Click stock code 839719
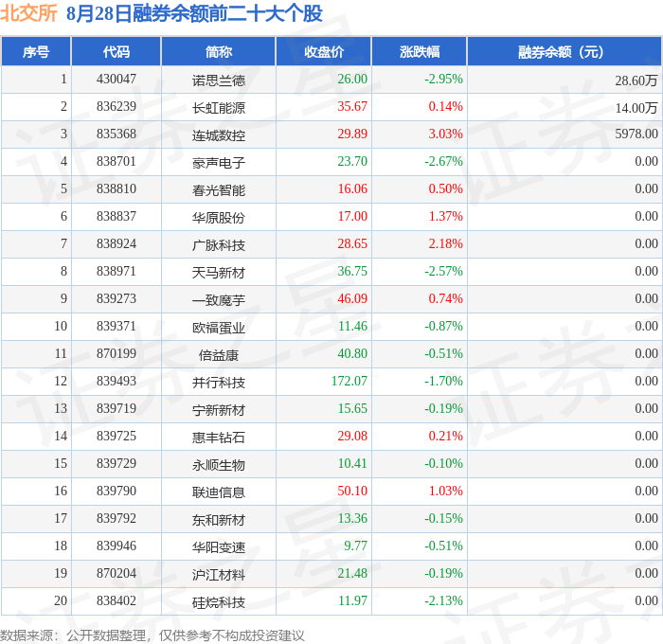 [116, 409]
